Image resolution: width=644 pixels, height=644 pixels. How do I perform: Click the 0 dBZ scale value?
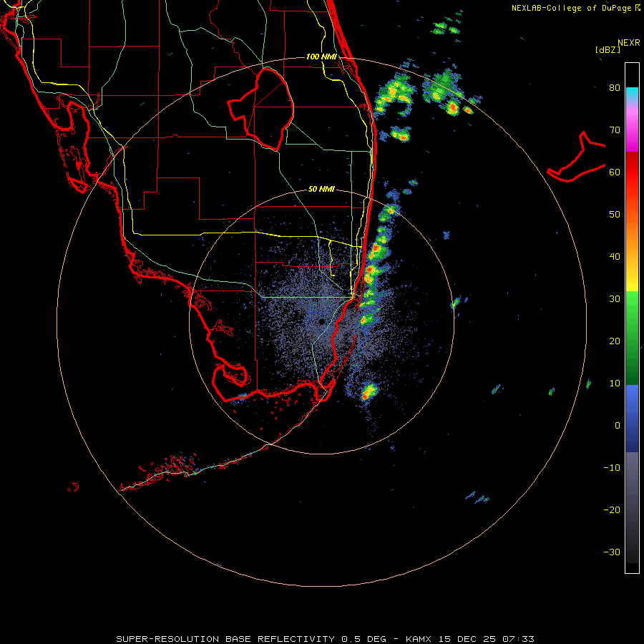point(618,426)
